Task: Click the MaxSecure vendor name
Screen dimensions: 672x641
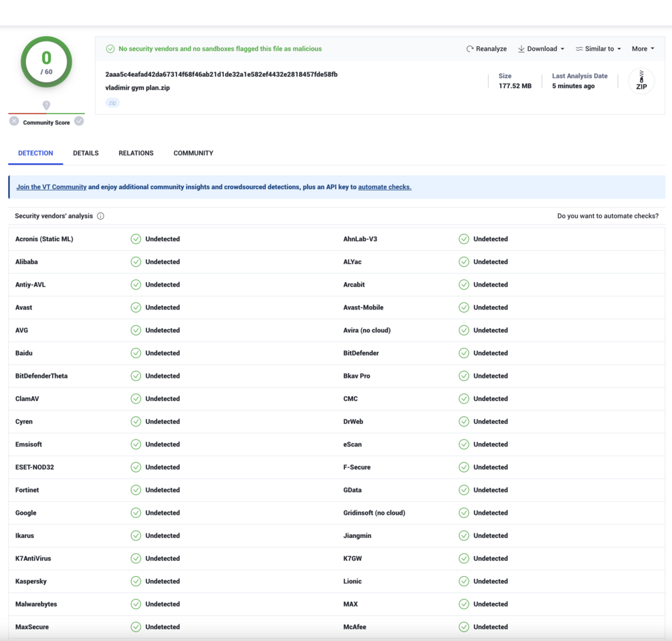Action: (x=31, y=627)
